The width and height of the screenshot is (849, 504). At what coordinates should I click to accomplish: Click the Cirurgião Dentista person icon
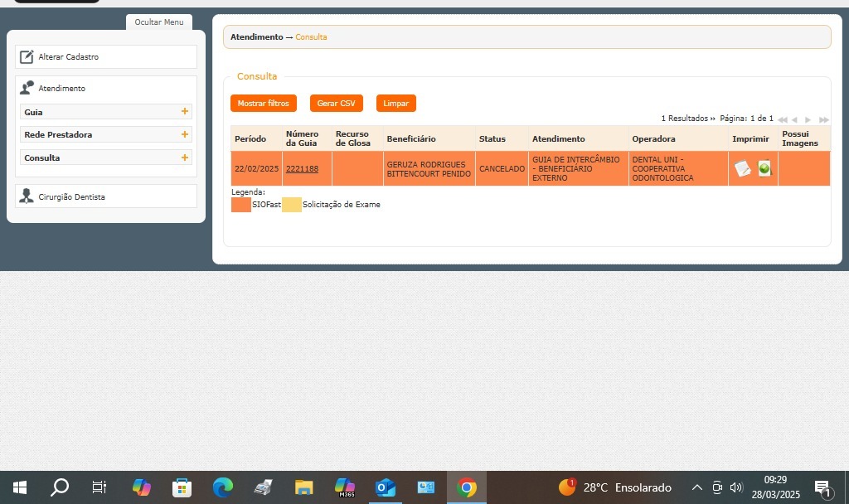(x=27, y=197)
